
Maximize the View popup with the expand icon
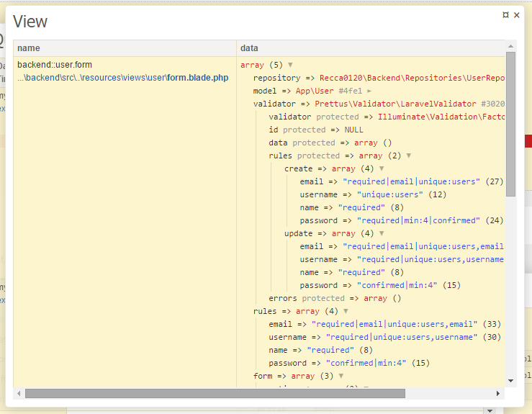coord(505,14)
